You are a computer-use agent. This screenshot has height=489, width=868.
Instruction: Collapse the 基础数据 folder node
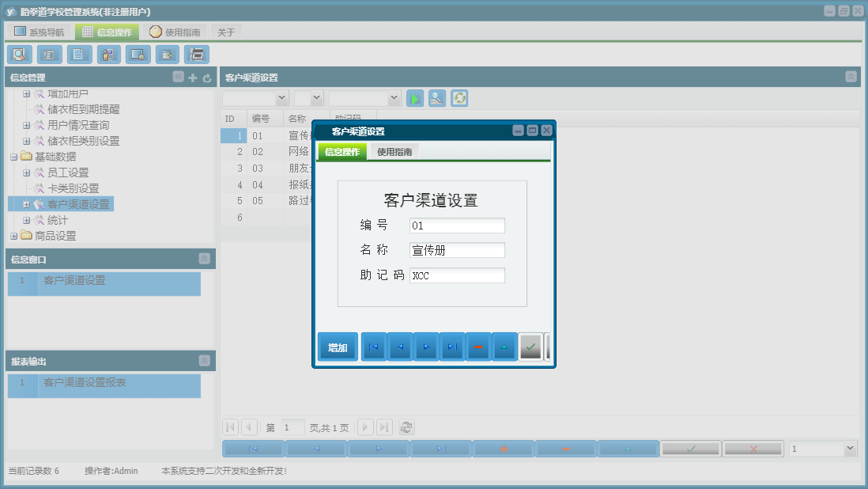(14, 157)
